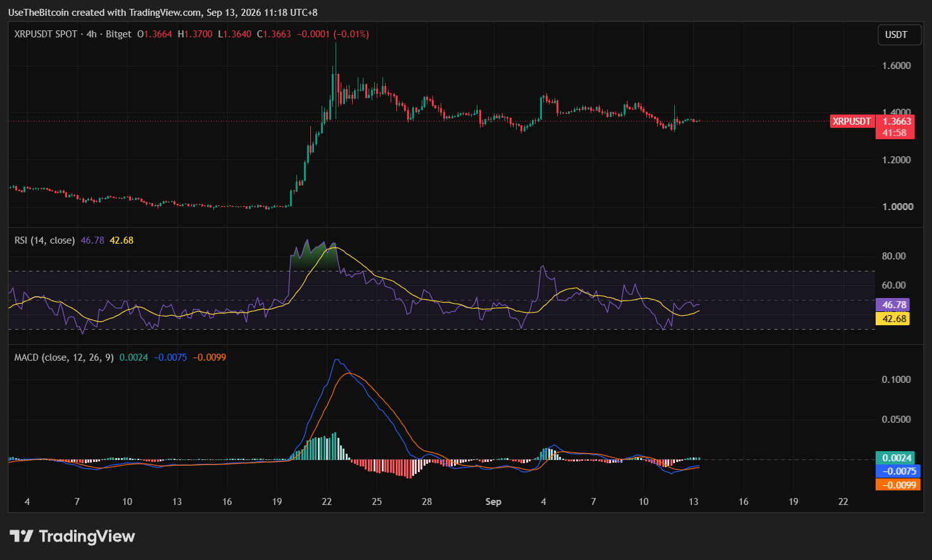The width and height of the screenshot is (932, 560).
Task: Click the orange -0.0099 MACD axis tag
Action: click(897, 485)
